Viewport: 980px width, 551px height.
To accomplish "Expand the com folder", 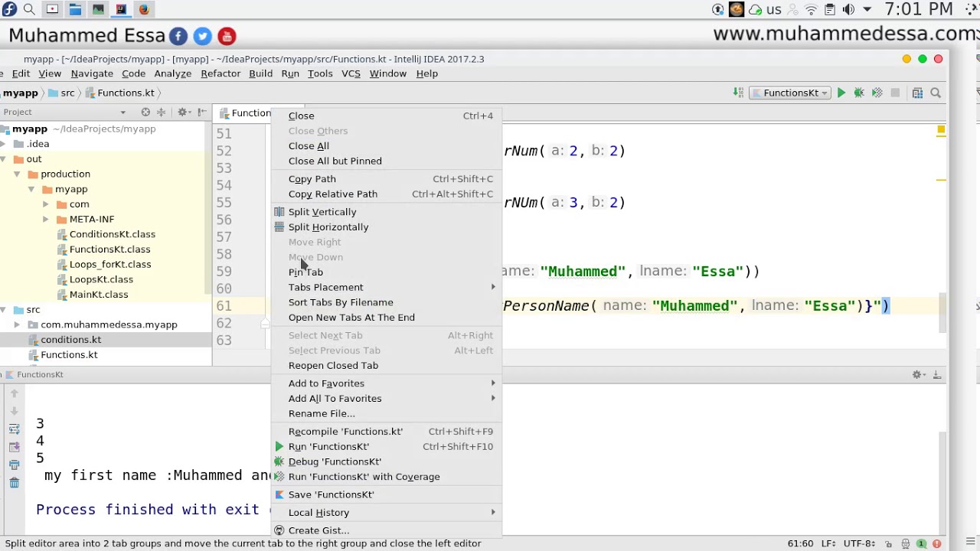I will [x=46, y=204].
